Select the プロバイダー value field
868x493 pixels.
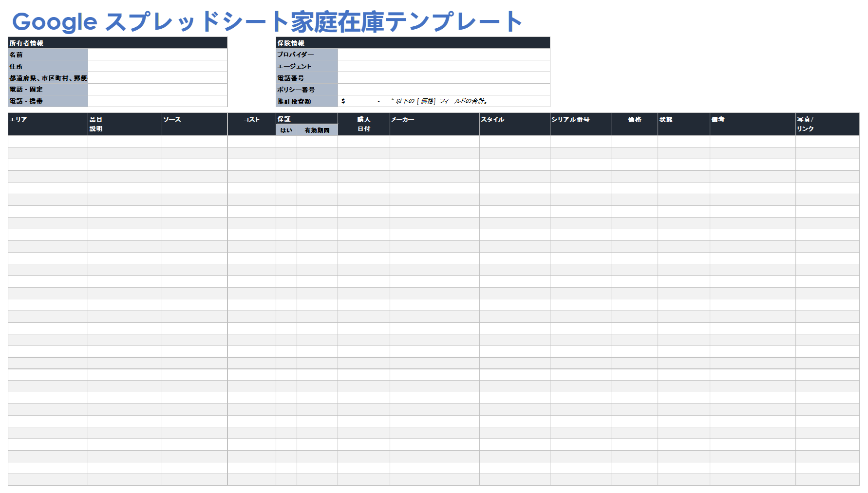click(x=444, y=55)
